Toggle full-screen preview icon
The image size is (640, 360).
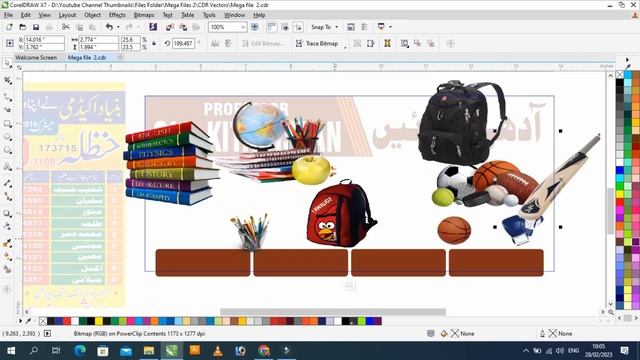pyautogui.click(x=255, y=27)
